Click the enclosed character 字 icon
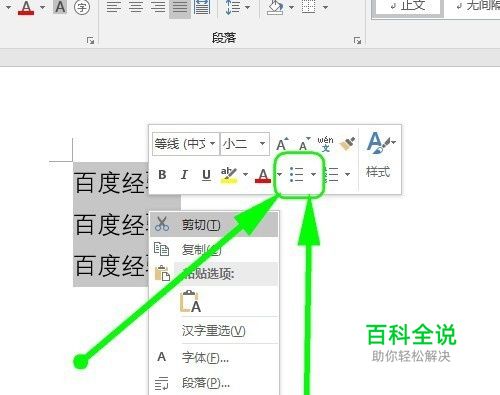The width and height of the screenshot is (500, 395). (x=82, y=7)
